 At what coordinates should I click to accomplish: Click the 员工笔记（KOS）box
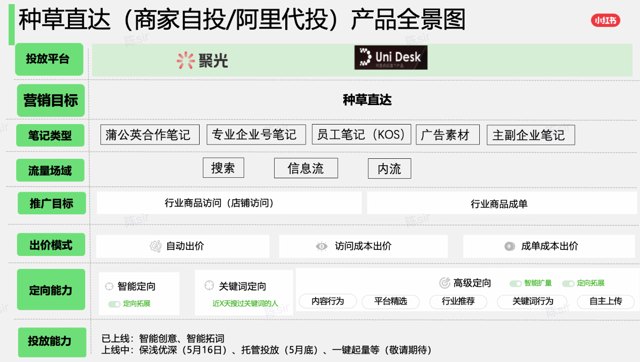(x=361, y=134)
